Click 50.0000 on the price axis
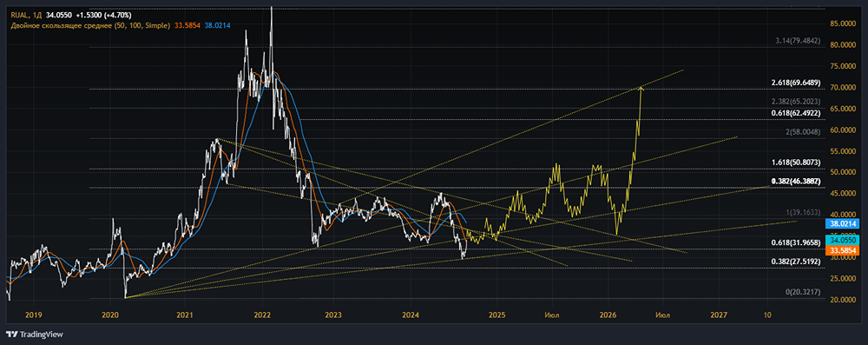This screenshot has height=345, width=868. [844, 172]
